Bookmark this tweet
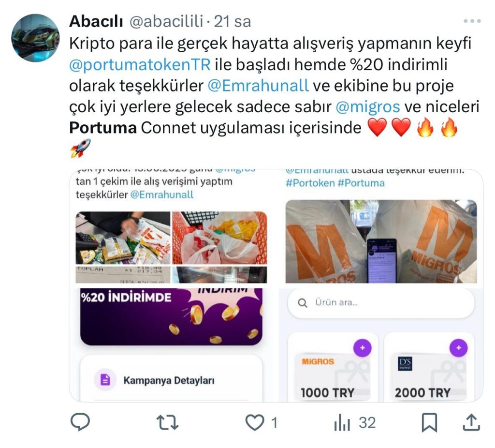Image resolution: width=495 pixels, height=448 pixels. tap(429, 422)
